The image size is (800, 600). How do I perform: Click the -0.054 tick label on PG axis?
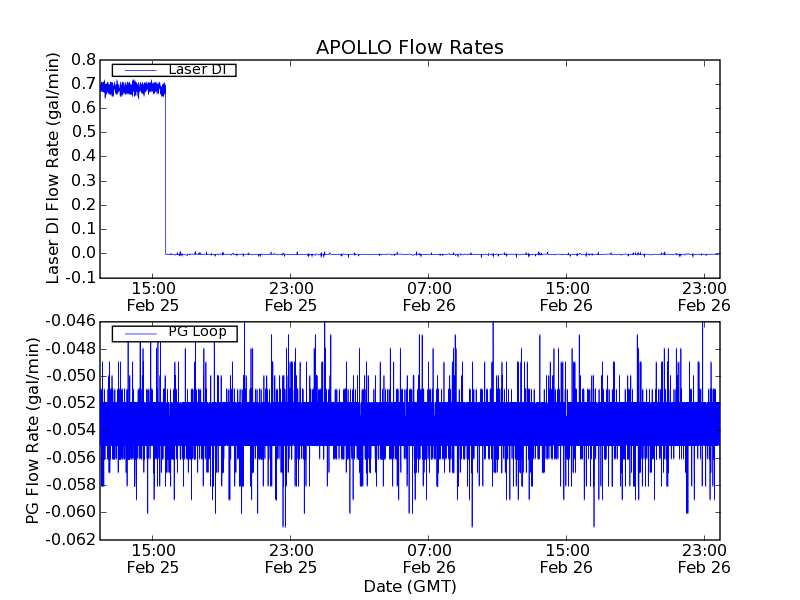[70, 430]
